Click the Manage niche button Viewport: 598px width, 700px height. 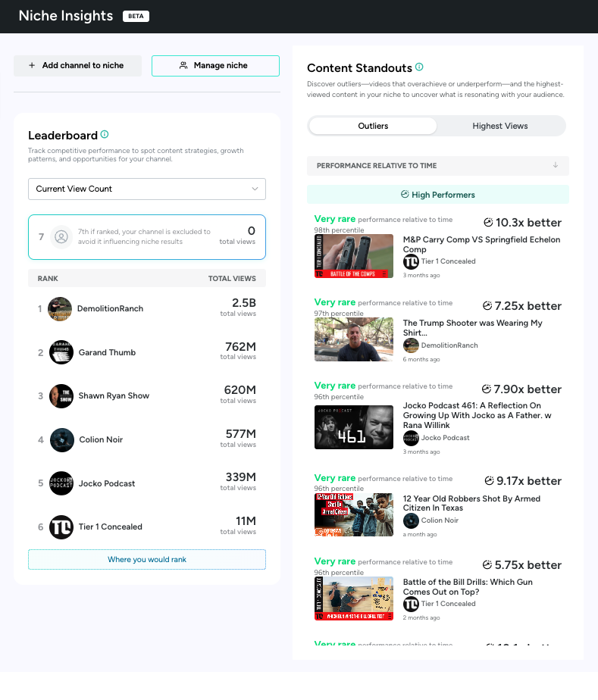[x=216, y=66]
